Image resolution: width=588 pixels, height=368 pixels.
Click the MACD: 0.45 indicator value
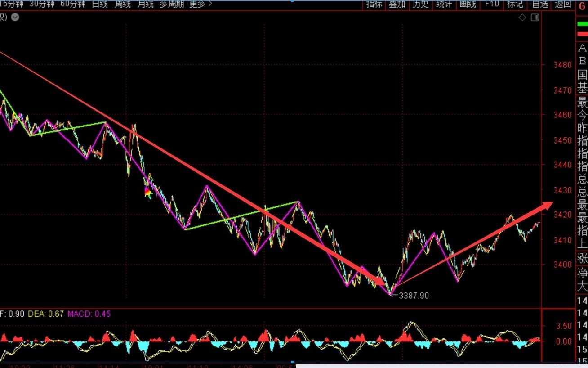point(89,314)
